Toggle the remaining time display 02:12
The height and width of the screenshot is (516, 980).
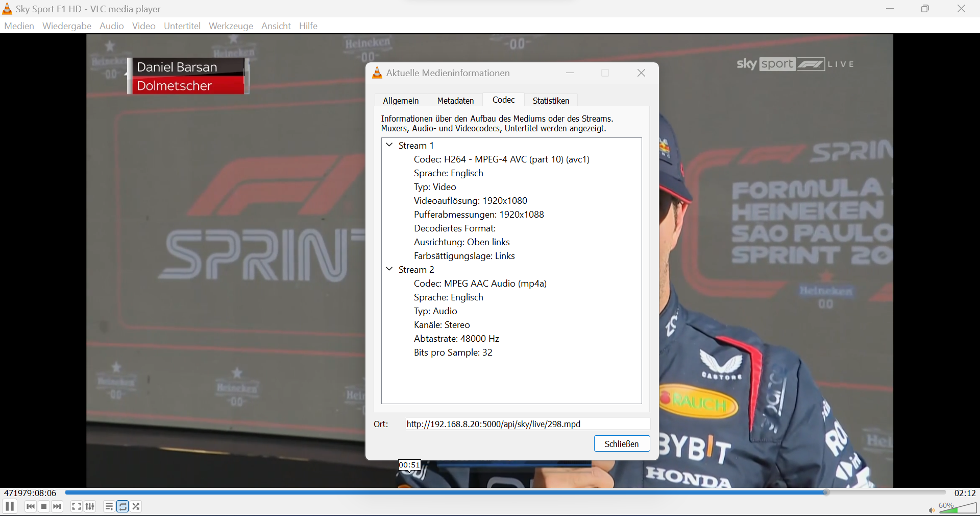click(965, 493)
